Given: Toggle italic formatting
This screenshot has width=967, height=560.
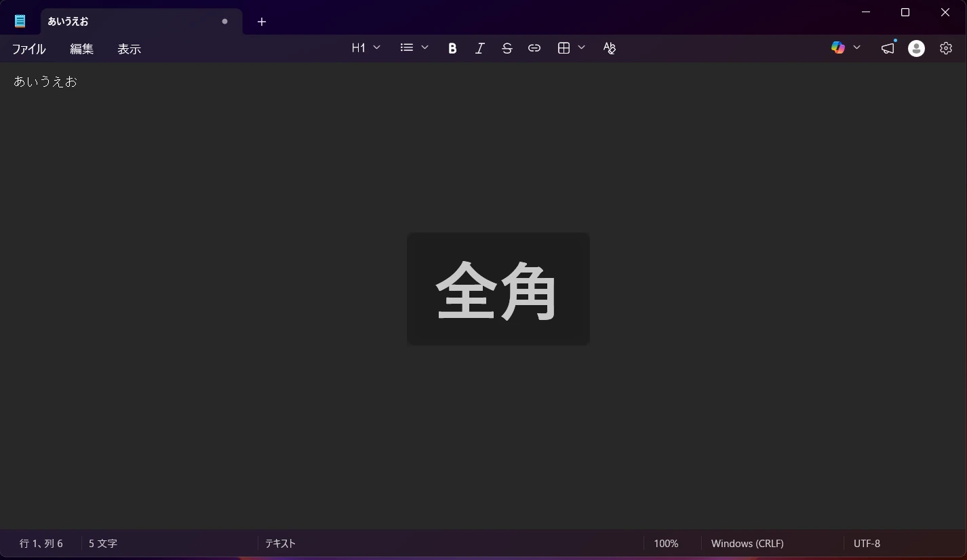Looking at the screenshot, I should (x=479, y=48).
